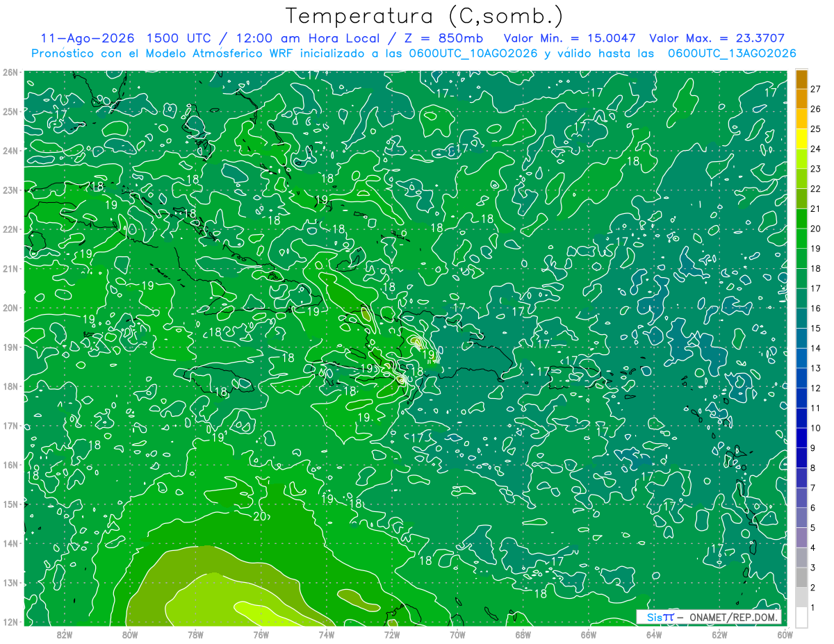Click the "72W" longitude axis label
This screenshot has height=644, width=834.
(x=391, y=634)
